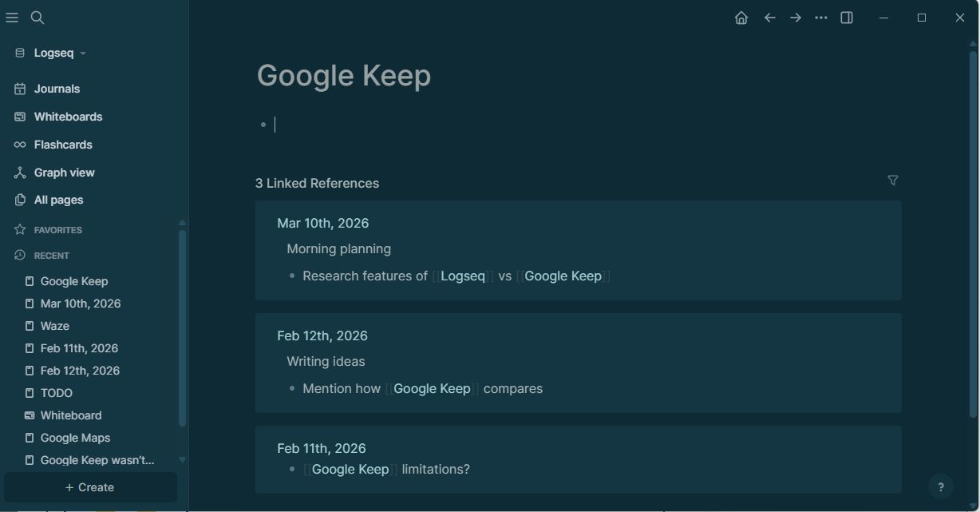980x512 pixels.
Task: Open Feb 12th, 2026 in recent list
Action: [80, 371]
